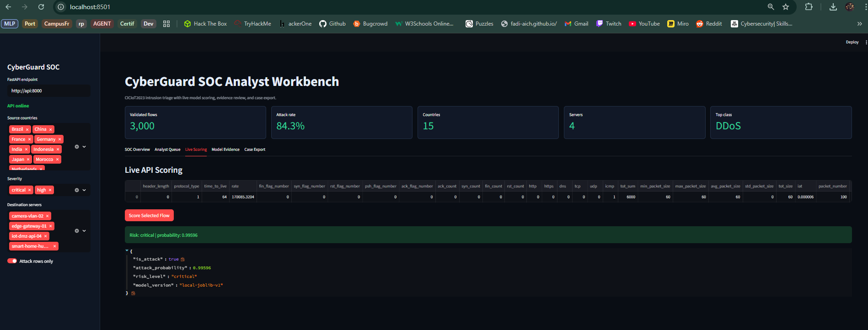This screenshot has height=330, width=868.
Task: Remove the Japan country tag
Action: click(28, 160)
